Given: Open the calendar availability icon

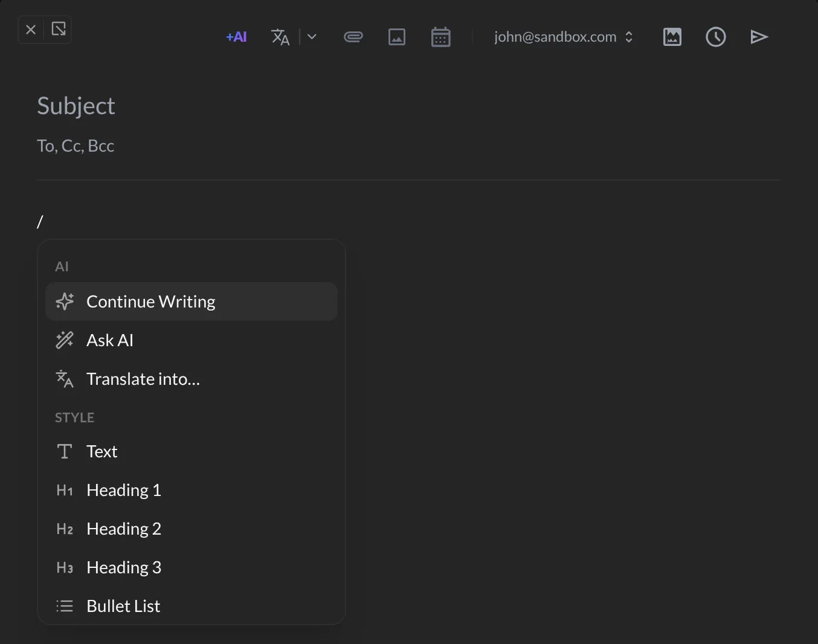Looking at the screenshot, I should tap(441, 37).
